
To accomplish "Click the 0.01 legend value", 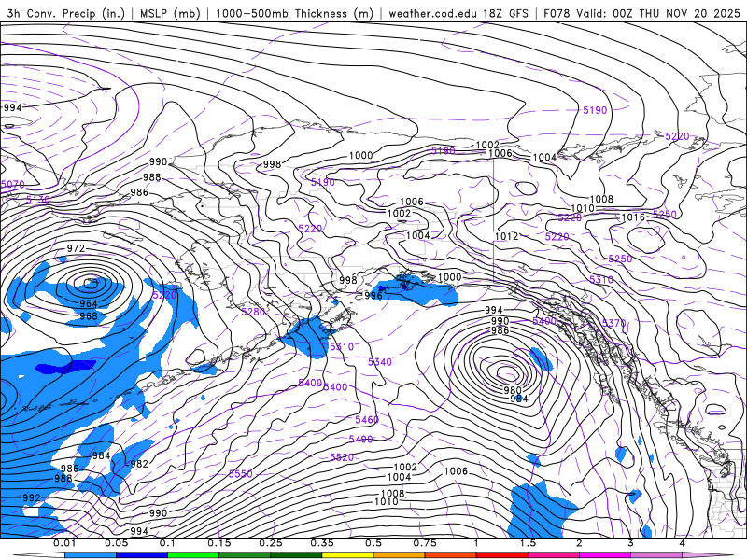I will pos(64,543).
